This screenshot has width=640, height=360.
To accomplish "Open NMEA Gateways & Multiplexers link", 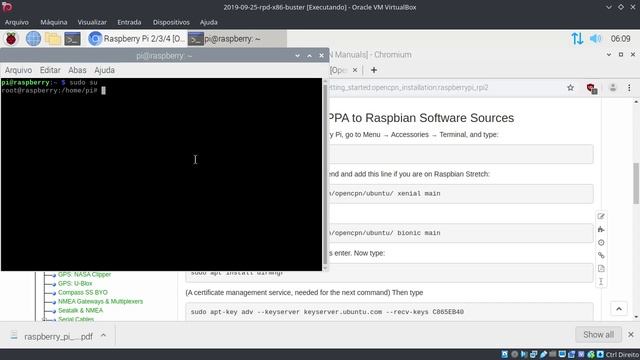I will pos(100,301).
